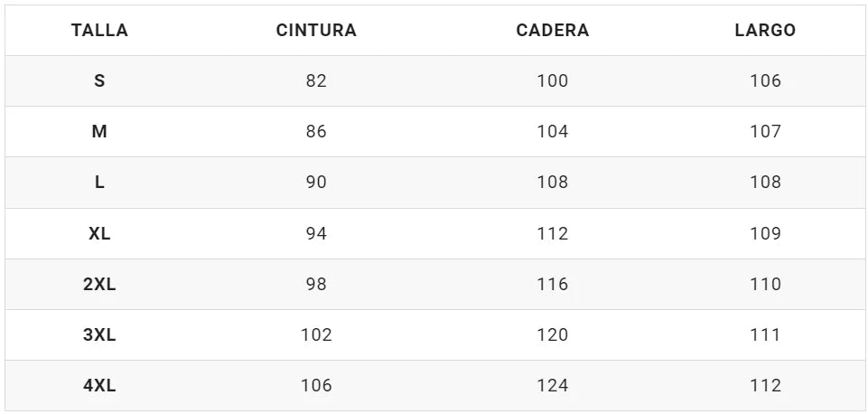Click hip value 104 for size M
The image size is (868, 414).
(552, 131)
